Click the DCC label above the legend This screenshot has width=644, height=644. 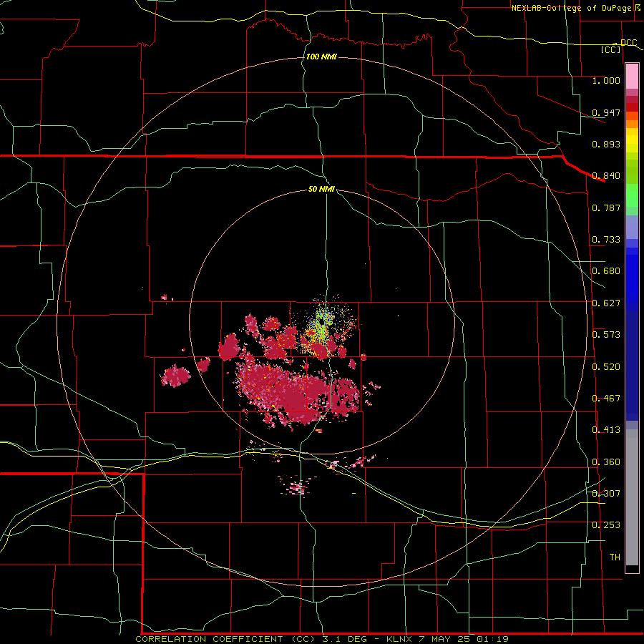(628, 42)
